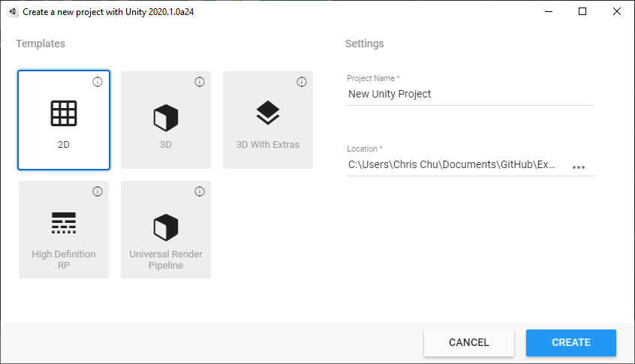635x364 pixels.
Task: Open info for High Definition RP template
Action: point(98,191)
